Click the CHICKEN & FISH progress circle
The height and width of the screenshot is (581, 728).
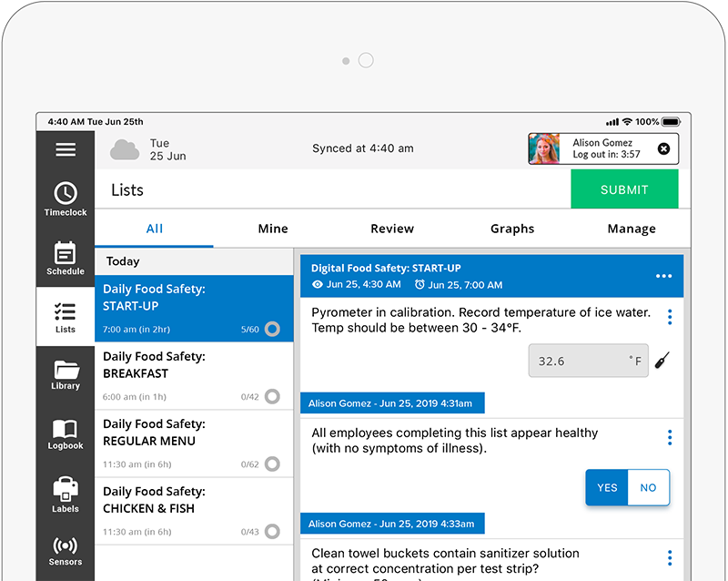click(272, 531)
